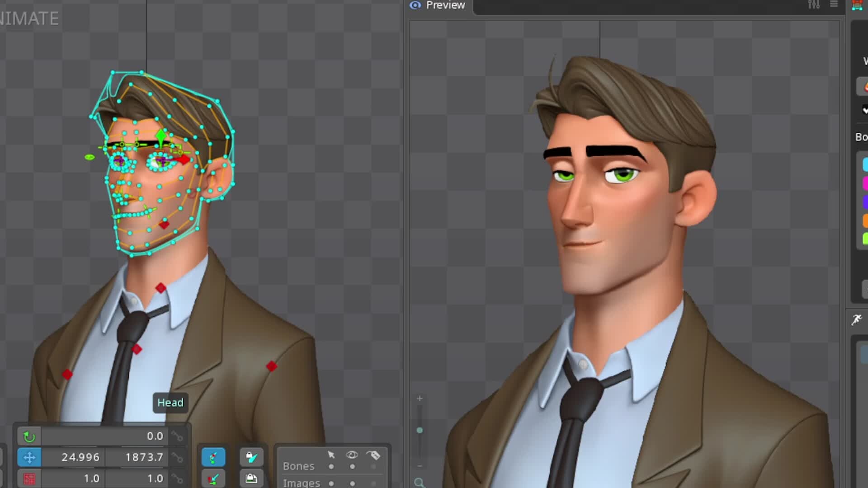This screenshot has height=488, width=868.
Task: Open the Preview panel settings sliders icon
Action: click(x=814, y=5)
